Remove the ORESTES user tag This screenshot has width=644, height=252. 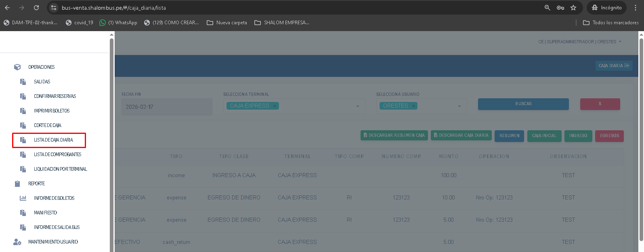pos(413,106)
